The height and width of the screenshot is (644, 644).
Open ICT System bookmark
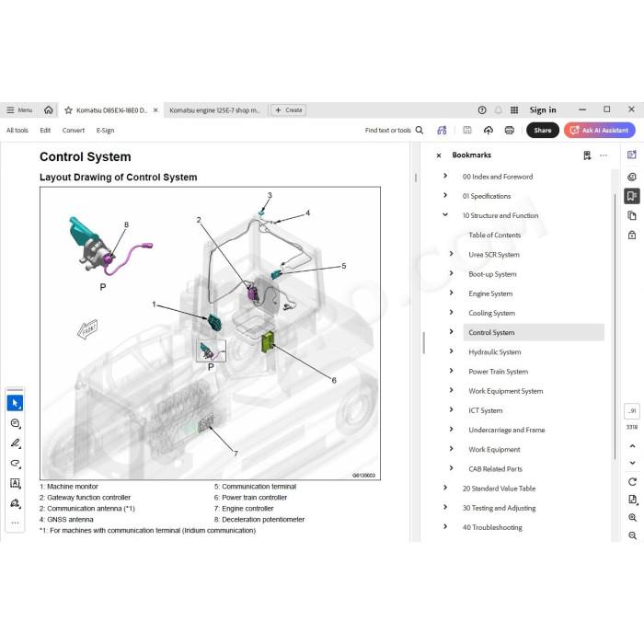pos(486,410)
